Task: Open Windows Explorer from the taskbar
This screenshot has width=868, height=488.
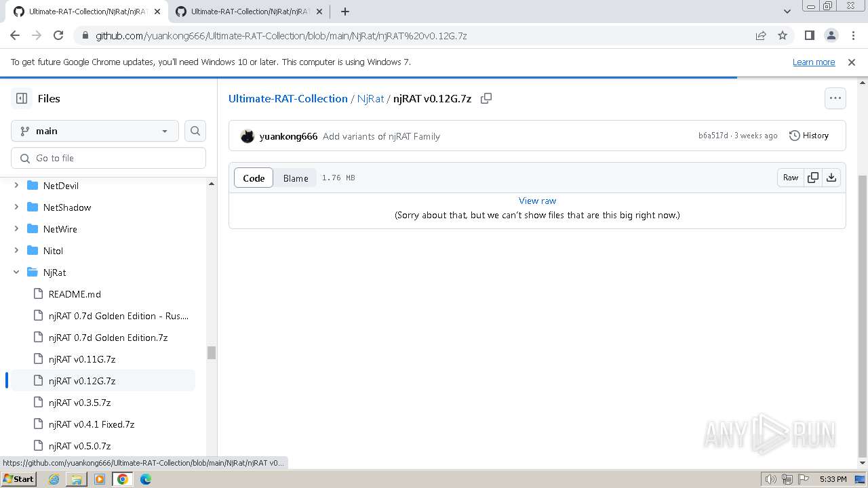Action: [77, 479]
